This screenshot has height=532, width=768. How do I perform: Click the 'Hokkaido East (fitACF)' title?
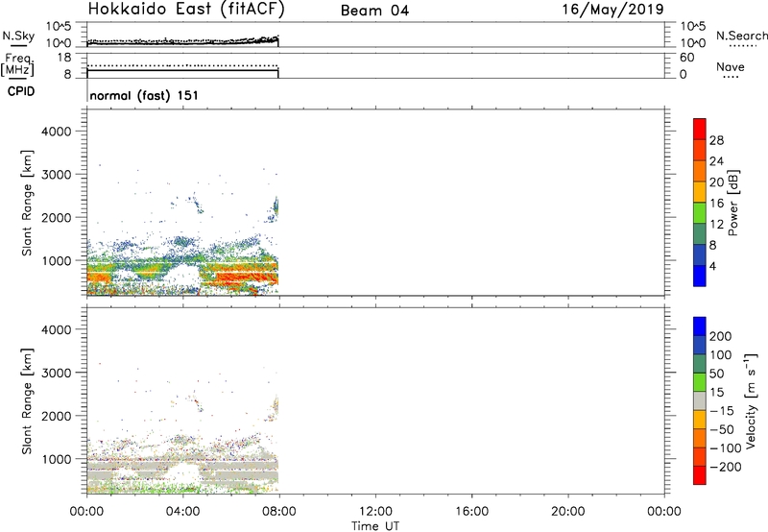click(x=186, y=10)
